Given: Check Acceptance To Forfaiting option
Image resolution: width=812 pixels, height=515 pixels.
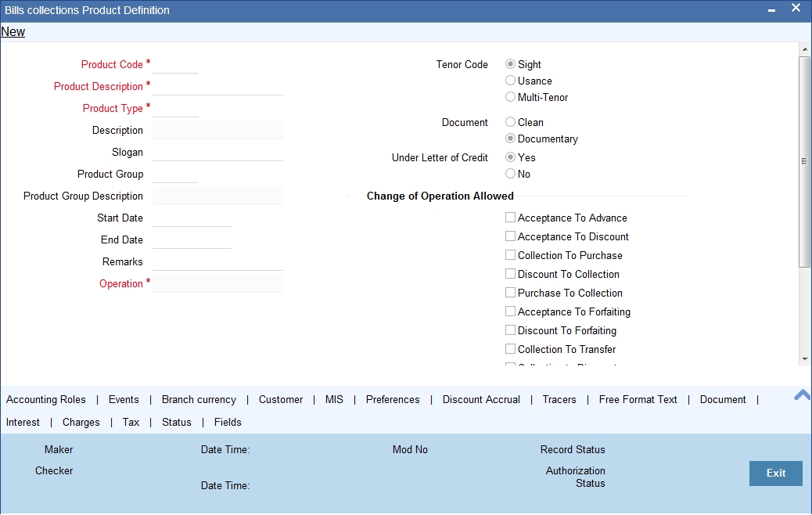Looking at the screenshot, I should point(510,312).
